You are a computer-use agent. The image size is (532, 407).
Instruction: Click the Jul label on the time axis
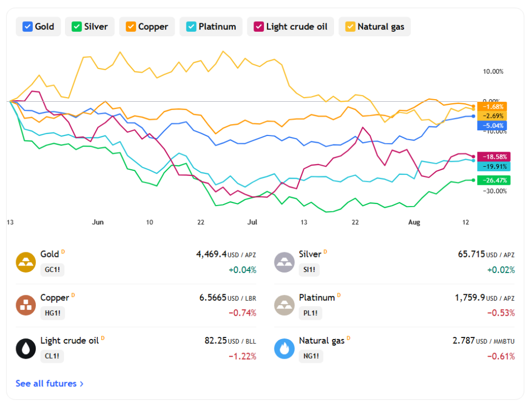pos(252,222)
